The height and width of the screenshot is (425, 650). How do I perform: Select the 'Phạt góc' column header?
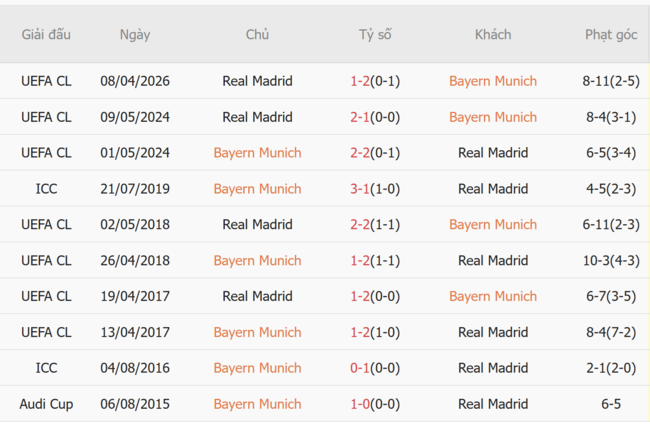pos(611,34)
